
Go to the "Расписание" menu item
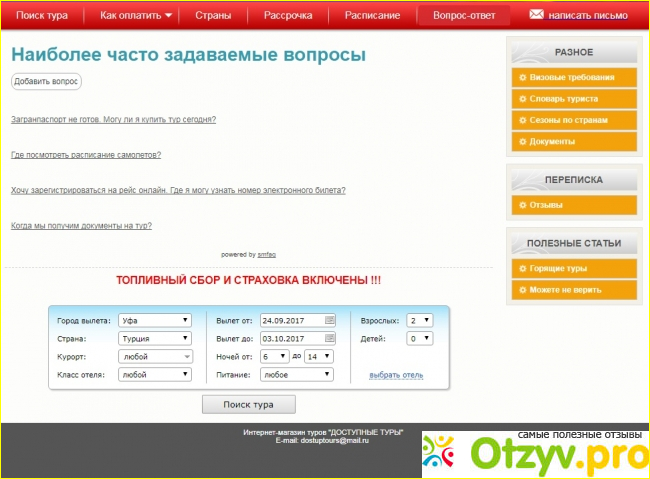coord(372,16)
